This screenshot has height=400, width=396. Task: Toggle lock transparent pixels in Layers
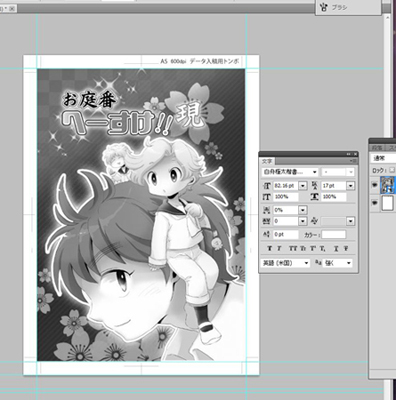tap(392, 170)
